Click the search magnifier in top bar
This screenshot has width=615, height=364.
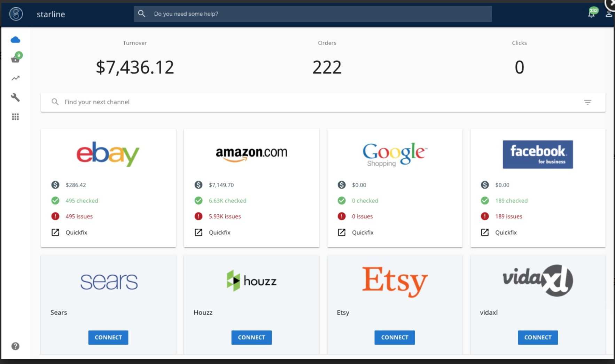point(141,14)
